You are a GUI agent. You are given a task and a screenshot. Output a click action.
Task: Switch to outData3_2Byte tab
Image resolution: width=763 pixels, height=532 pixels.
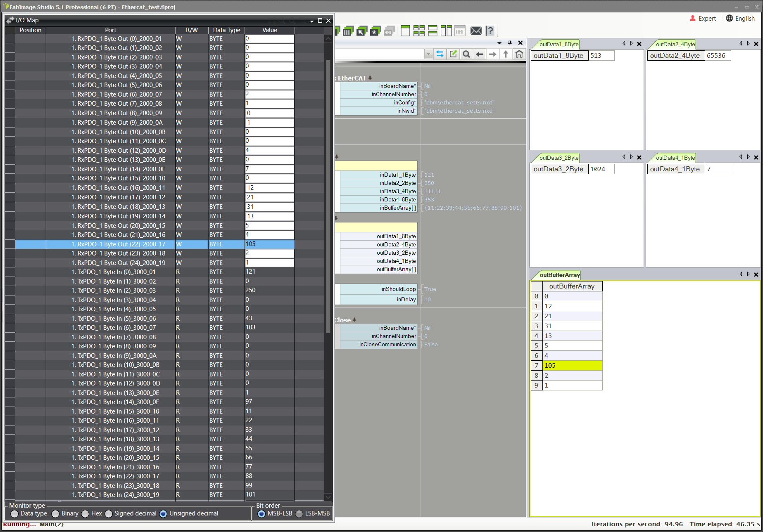(x=559, y=158)
